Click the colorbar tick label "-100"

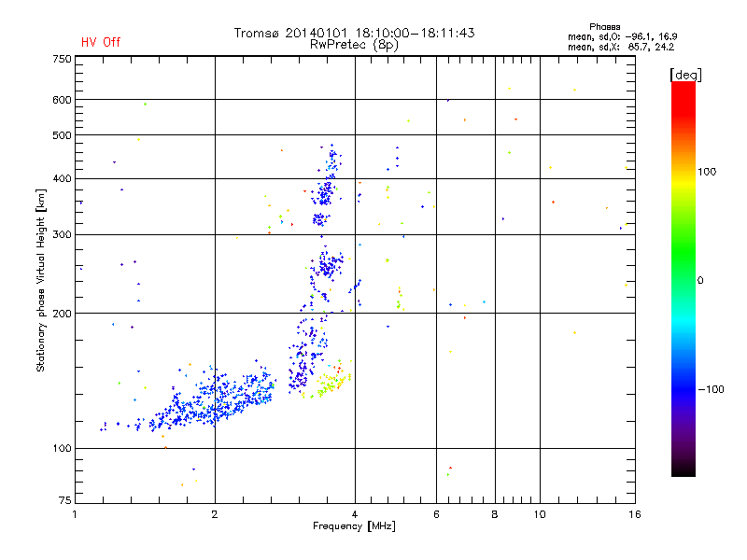tap(712, 389)
